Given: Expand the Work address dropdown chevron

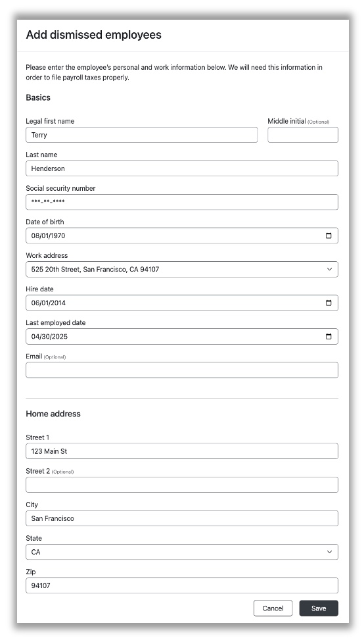Looking at the screenshot, I should 329,270.
